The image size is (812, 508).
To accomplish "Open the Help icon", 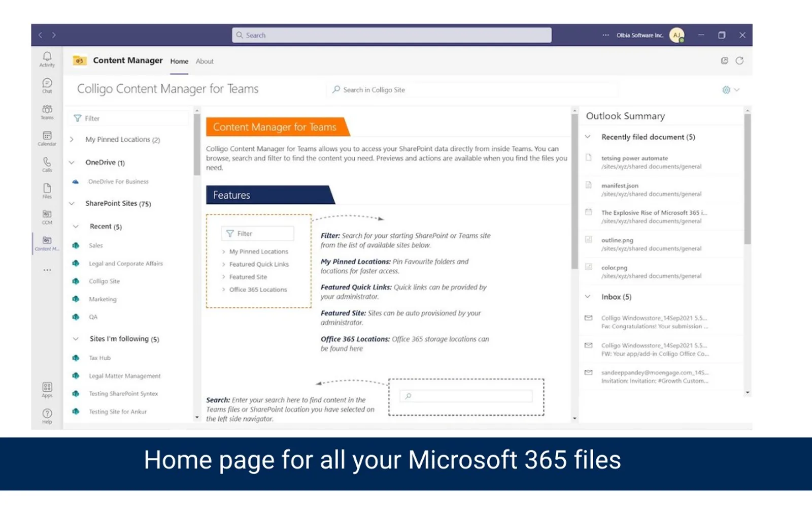I will [47, 416].
